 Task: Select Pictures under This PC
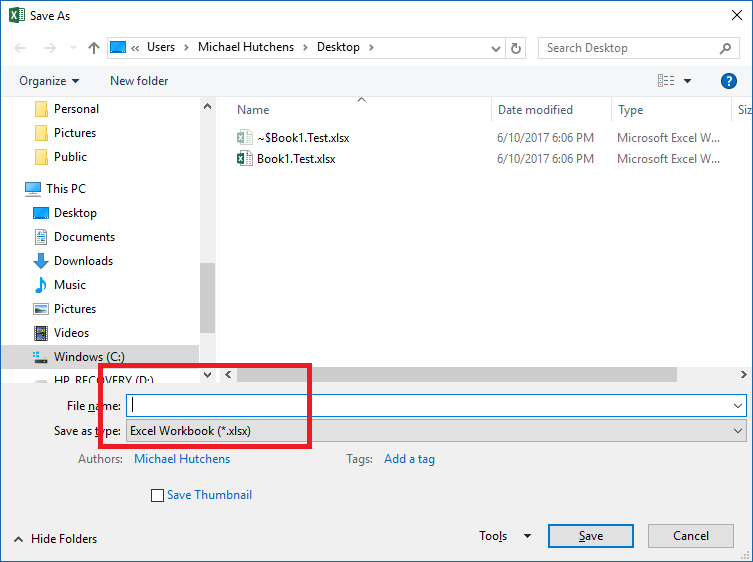point(64,309)
